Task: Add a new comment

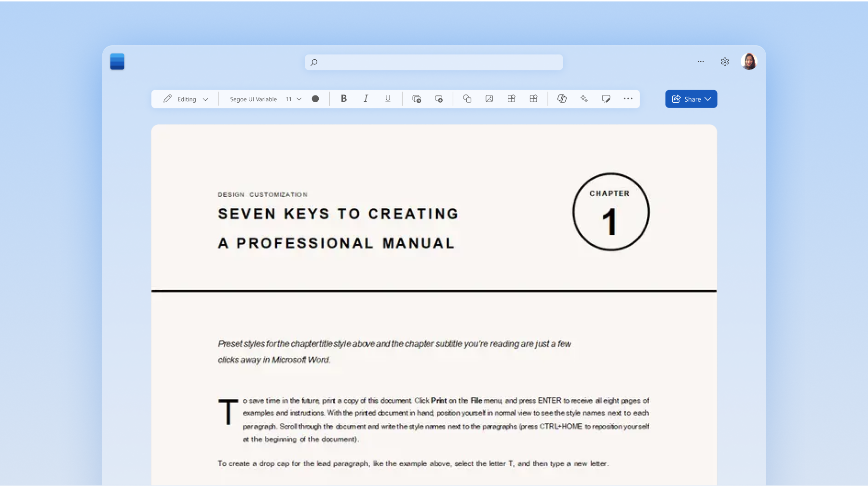Action: pyautogui.click(x=606, y=98)
